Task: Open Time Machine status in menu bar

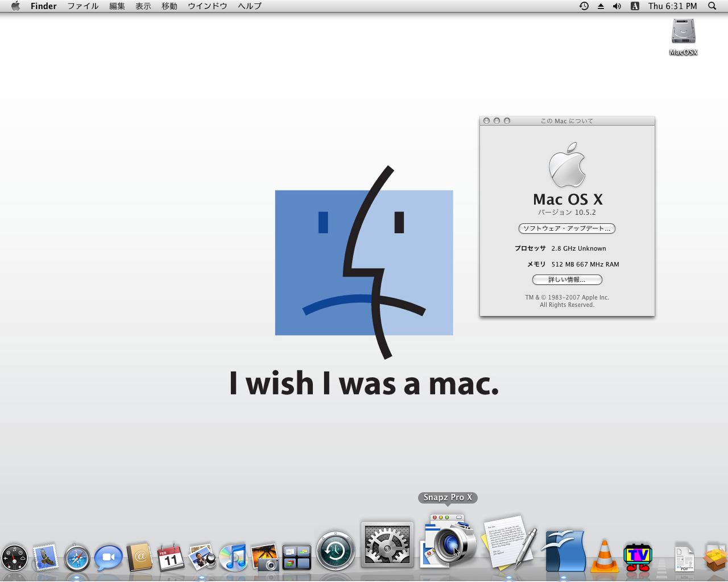Action: click(584, 6)
